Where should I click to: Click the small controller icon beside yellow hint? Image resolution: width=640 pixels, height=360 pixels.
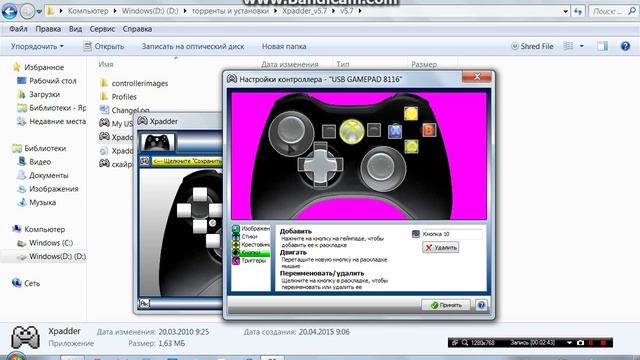click(144, 161)
